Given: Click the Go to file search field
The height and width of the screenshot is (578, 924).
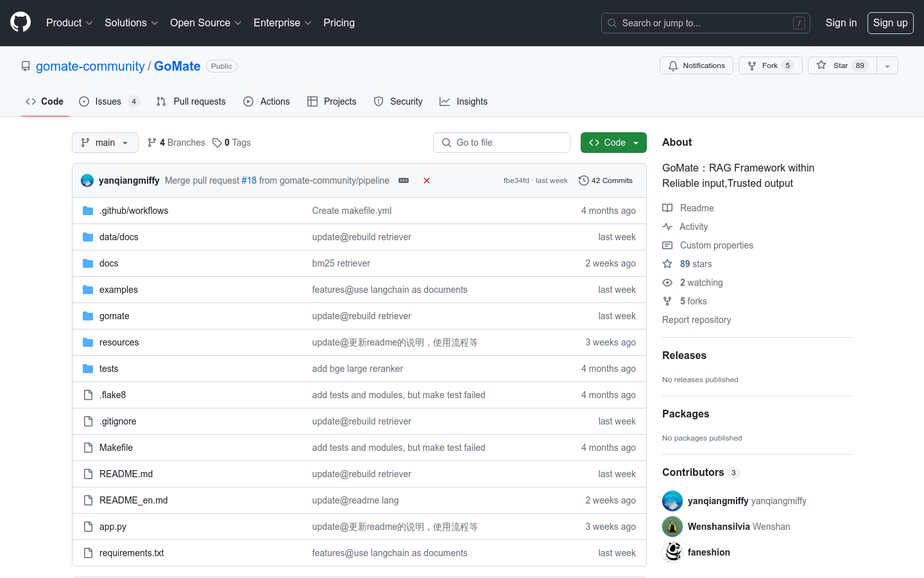Looking at the screenshot, I should pyautogui.click(x=502, y=143).
